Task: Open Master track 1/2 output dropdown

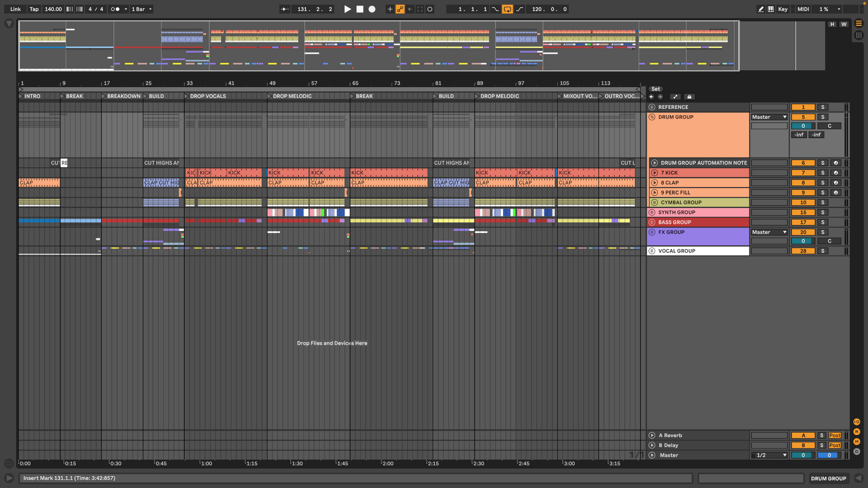Action: (x=769, y=455)
